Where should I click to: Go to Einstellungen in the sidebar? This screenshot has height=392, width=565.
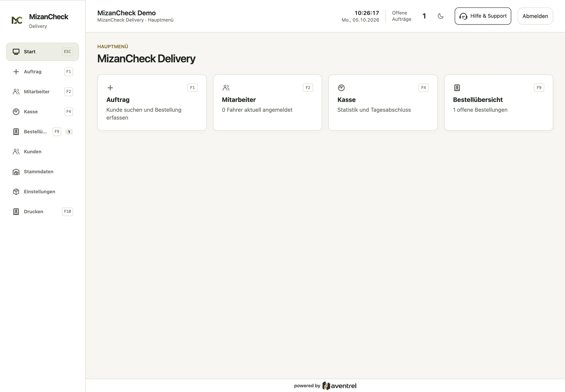click(x=42, y=192)
